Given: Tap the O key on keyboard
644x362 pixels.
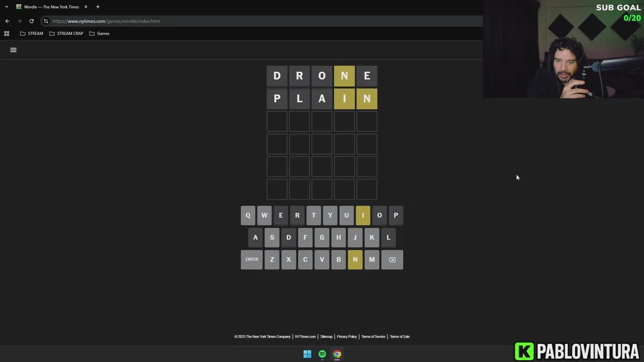Looking at the screenshot, I should click(379, 215).
